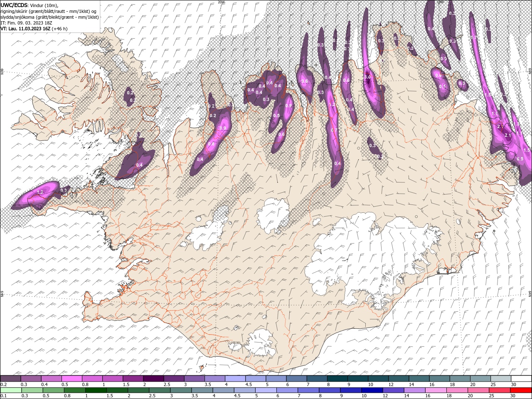This screenshot has width=532, height=399.
Task: Click the "UWC/ECDS: Vindur (10m)" title line
Action: [x=30, y=5]
